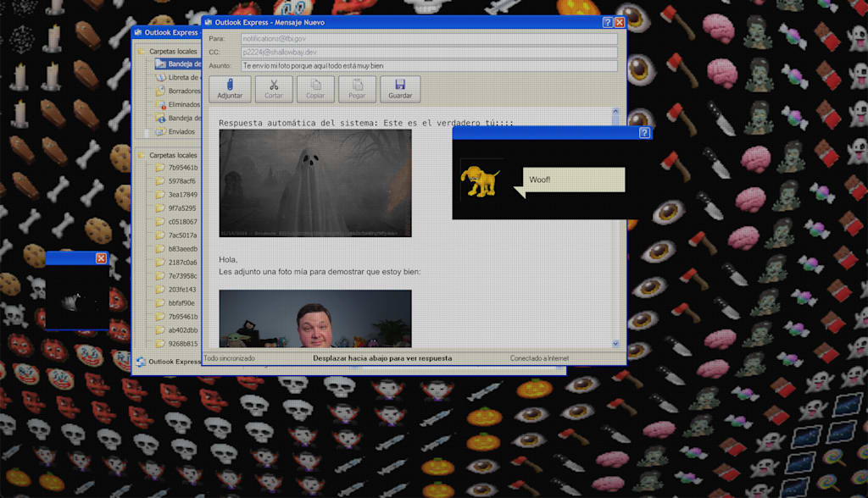Click the Cortar scissors button

tap(274, 89)
